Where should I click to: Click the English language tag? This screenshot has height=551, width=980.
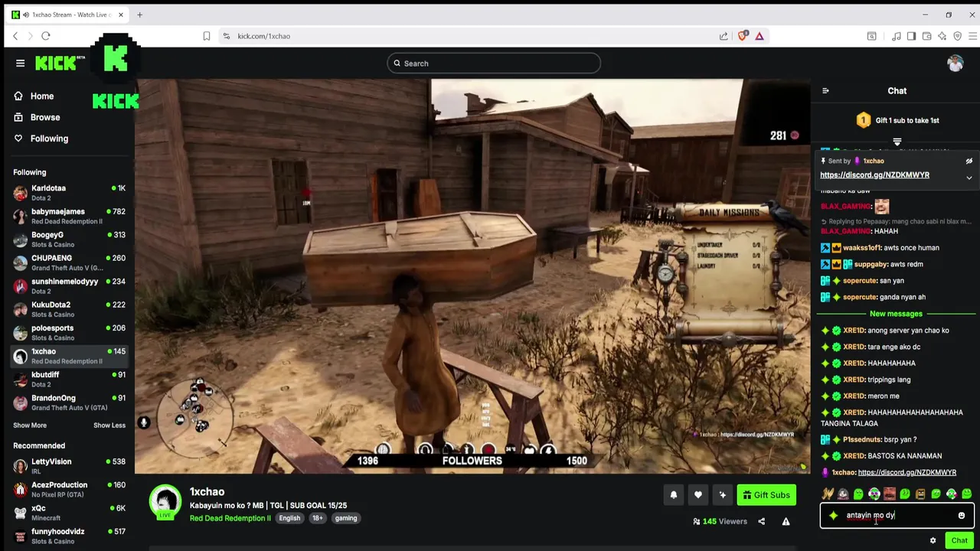click(x=289, y=518)
